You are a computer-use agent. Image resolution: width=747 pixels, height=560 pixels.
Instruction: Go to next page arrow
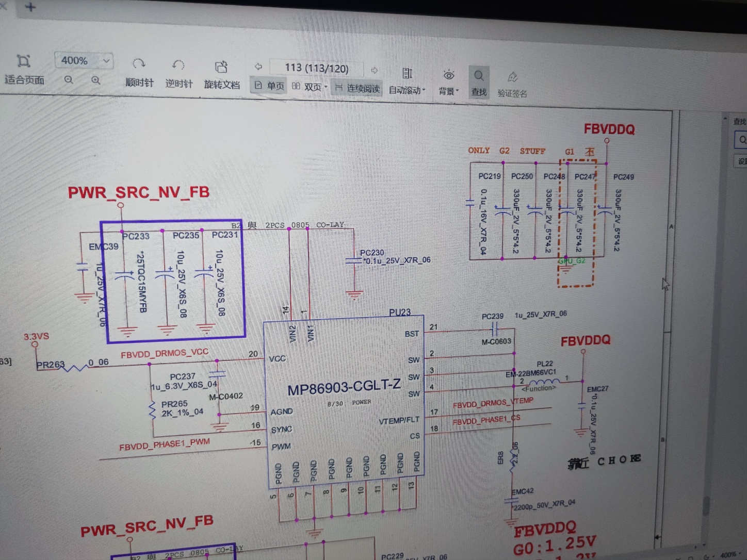(375, 70)
